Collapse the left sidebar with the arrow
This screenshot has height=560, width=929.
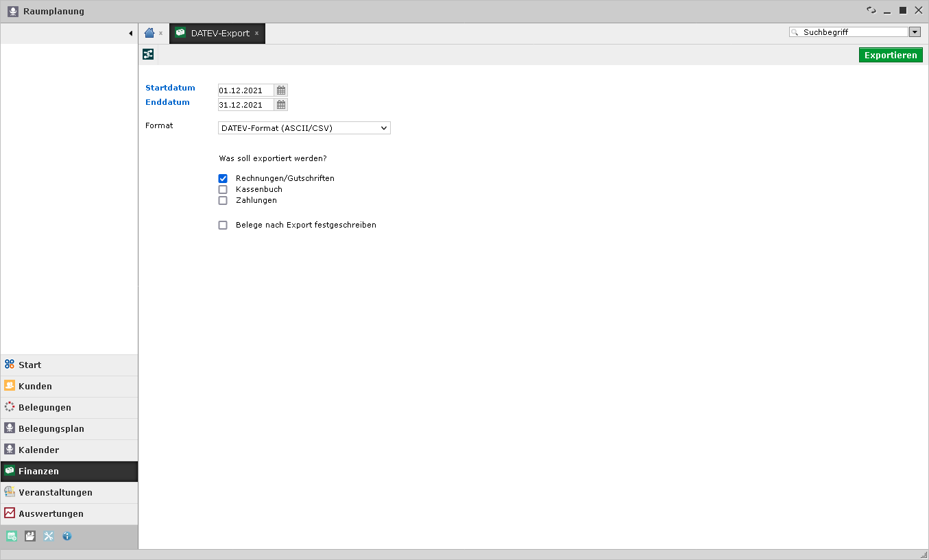click(130, 34)
